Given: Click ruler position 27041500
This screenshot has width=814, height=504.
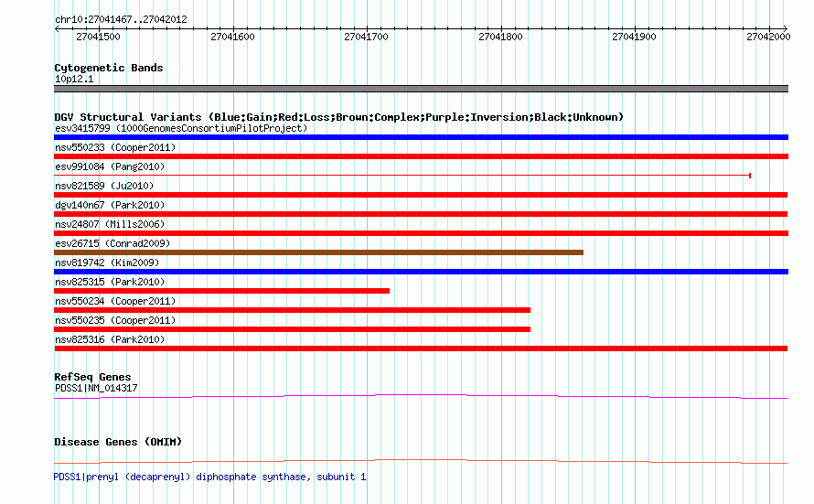Looking at the screenshot, I should pos(98,37).
